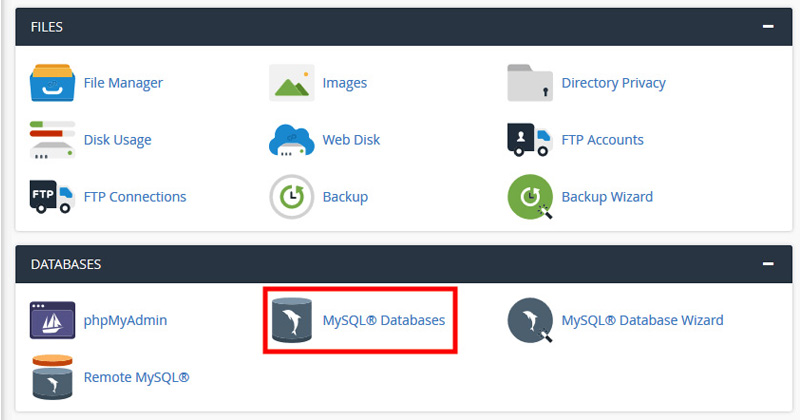Open the MySQL® Databases link
This screenshot has width=800, height=420.
coord(384,320)
